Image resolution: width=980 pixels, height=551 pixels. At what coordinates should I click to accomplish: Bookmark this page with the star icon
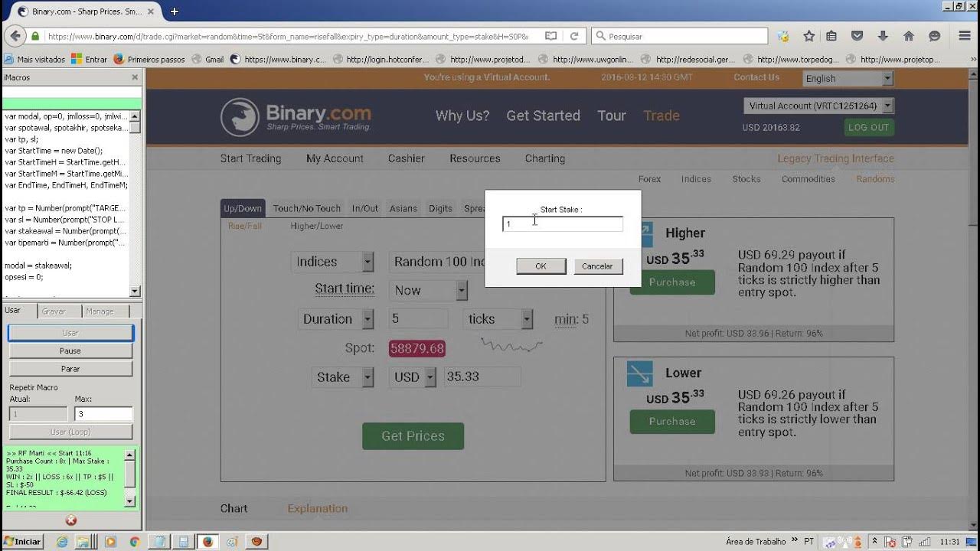coord(808,36)
